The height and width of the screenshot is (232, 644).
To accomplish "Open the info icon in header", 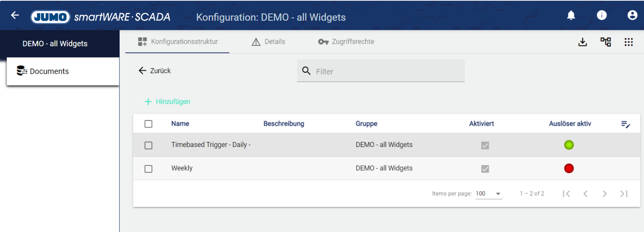I will pyautogui.click(x=602, y=15).
